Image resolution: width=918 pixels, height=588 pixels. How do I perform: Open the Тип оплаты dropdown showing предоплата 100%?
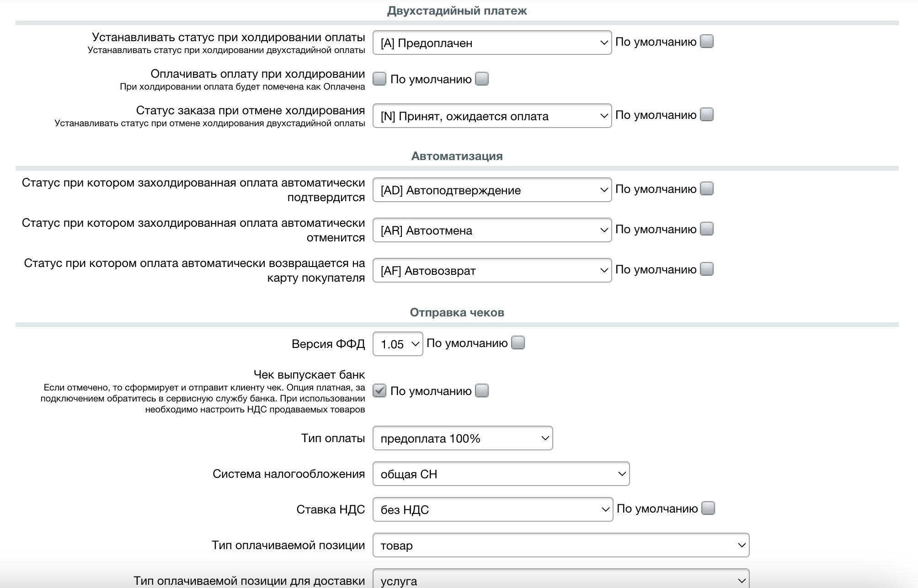(x=463, y=438)
